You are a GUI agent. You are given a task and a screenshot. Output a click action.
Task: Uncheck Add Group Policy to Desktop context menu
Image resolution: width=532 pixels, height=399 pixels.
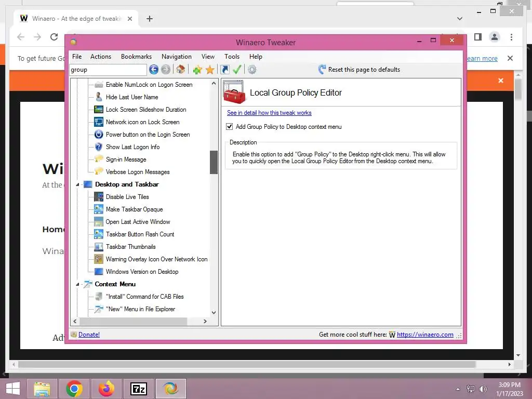[x=229, y=127]
